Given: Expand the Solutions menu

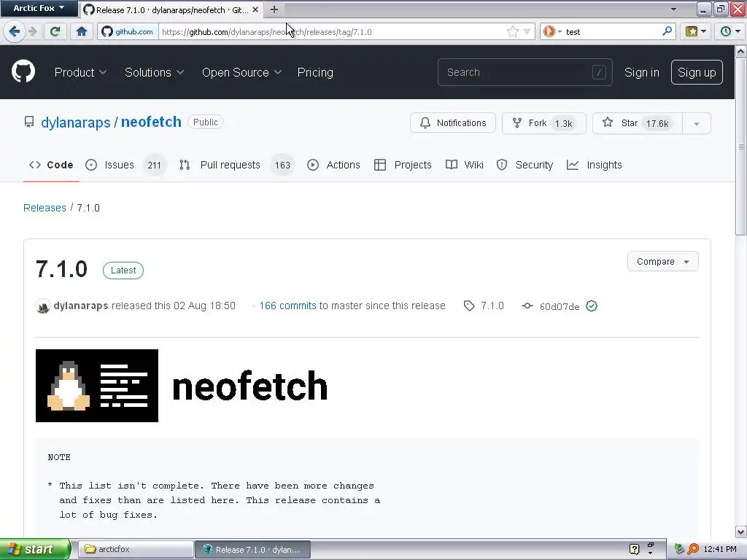Looking at the screenshot, I should click(x=155, y=72).
